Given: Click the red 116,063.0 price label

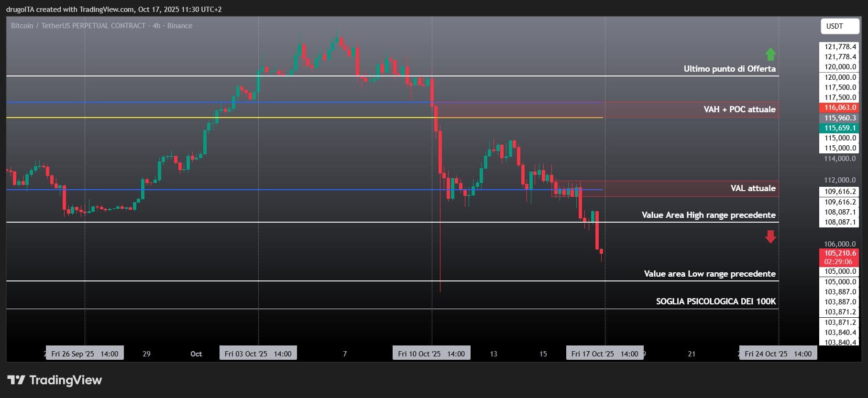Looking at the screenshot, I should tap(840, 108).
